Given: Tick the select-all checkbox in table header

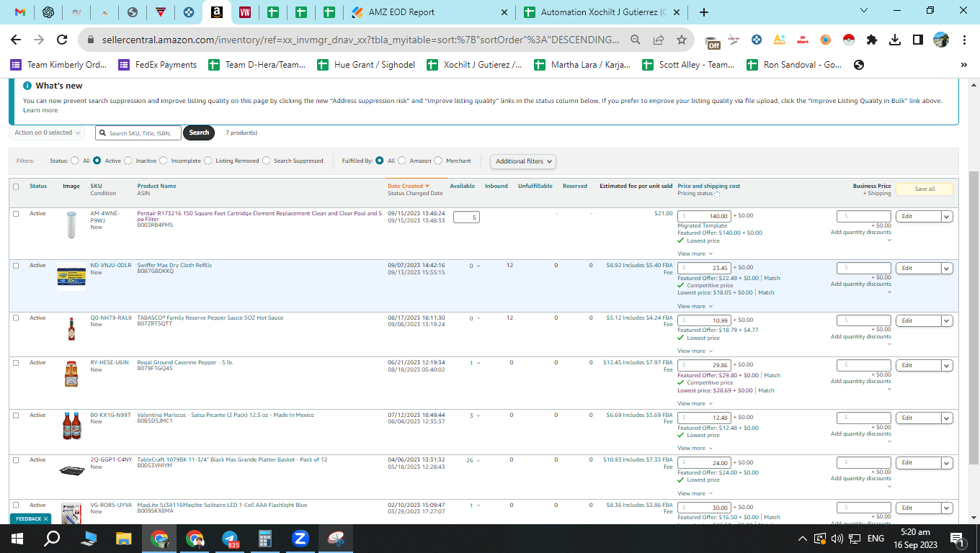Looking at the screenshot, I should 16,186.
